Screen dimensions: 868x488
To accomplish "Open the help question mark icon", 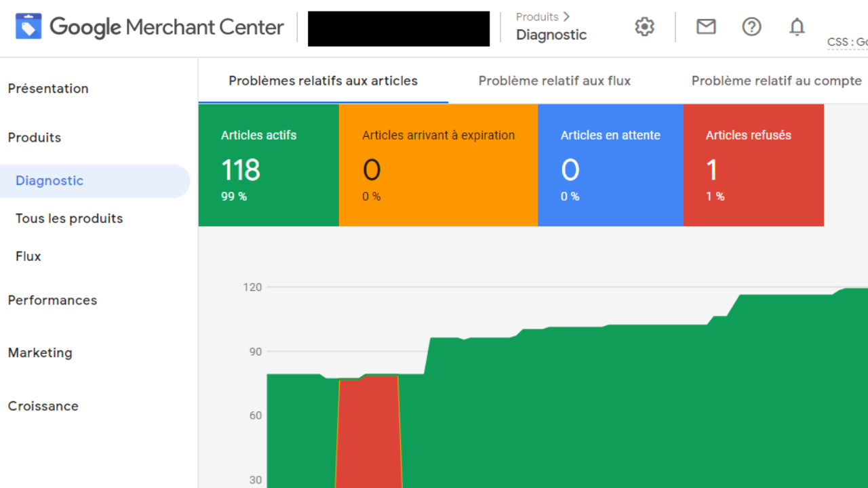I will (x=751, y=27).
